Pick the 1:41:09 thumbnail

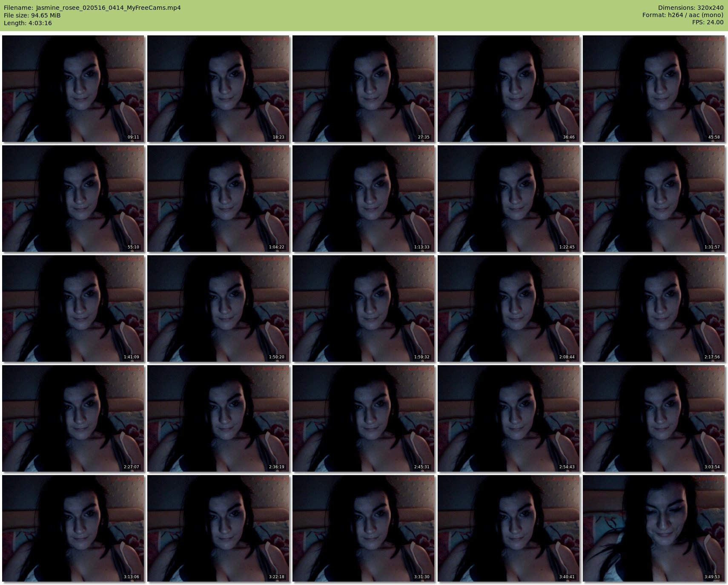click(73, 308)
